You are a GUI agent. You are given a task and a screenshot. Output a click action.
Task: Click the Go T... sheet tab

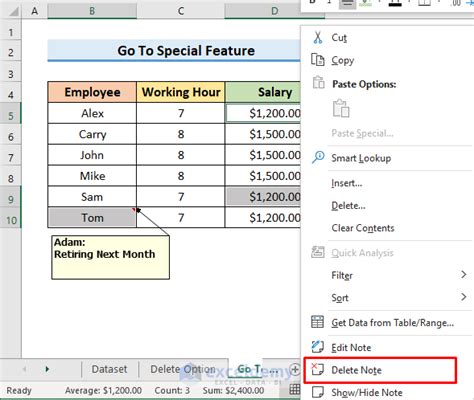[x=257, y=369]
